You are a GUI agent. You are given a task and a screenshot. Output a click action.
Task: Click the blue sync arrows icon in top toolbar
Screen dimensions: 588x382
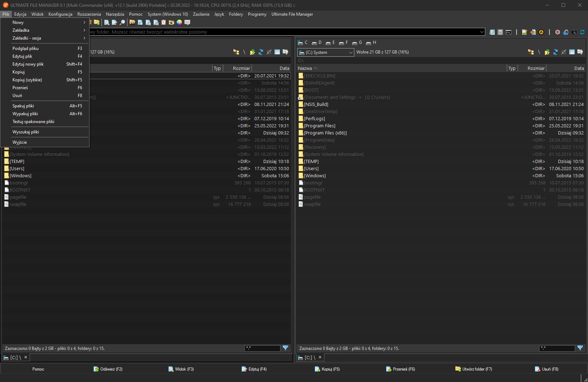pos(582,32)
